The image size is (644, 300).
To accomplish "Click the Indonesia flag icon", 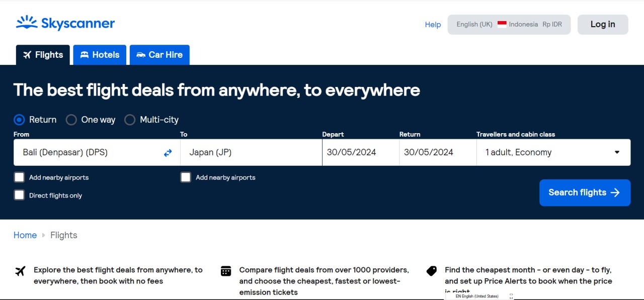I will click(502, 24).
